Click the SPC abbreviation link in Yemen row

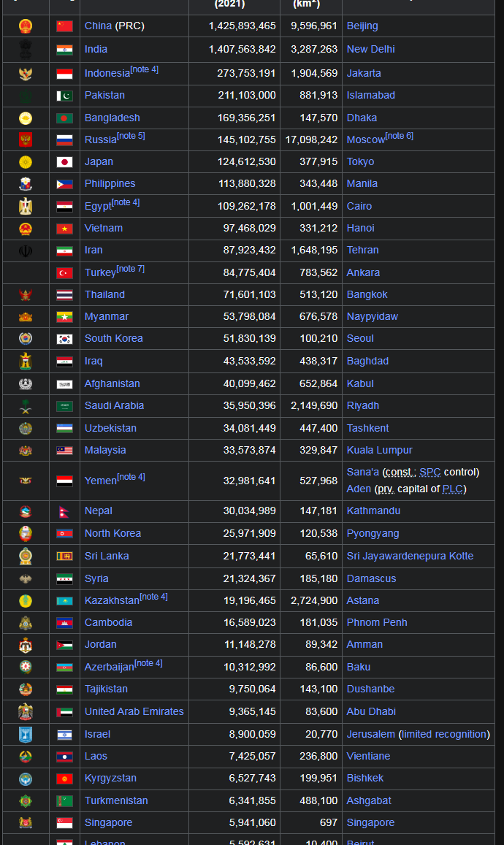click(429, 472)
